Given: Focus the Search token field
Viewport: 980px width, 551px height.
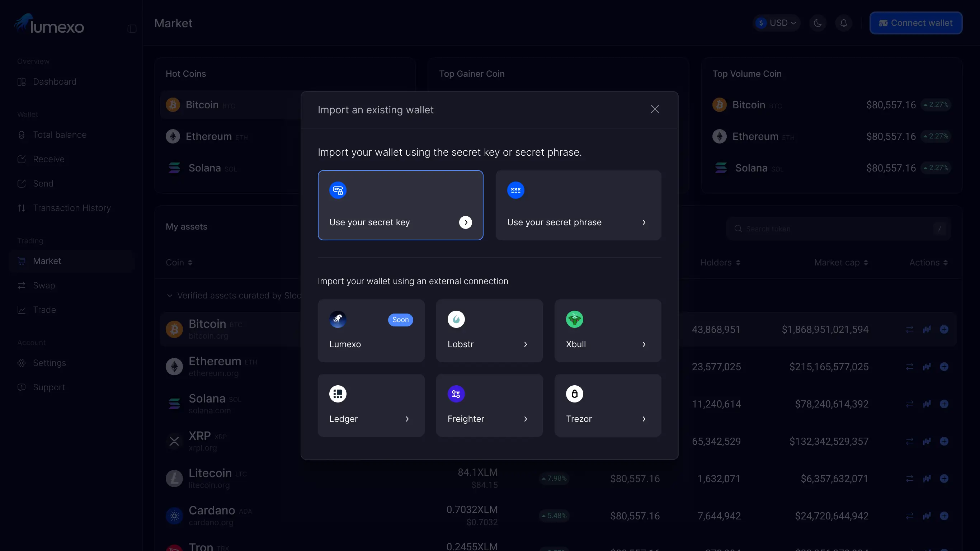Looking at the screenshot, I should click(838, 229).
